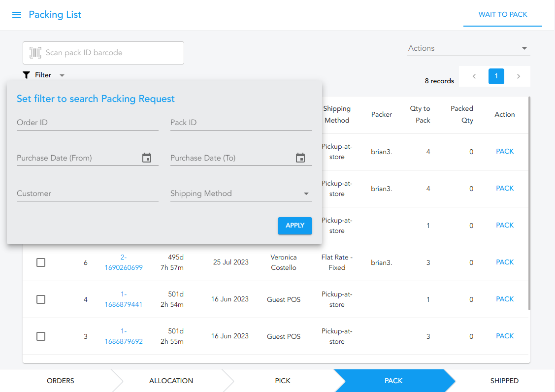This screenshot has width=555, height=392.
Task: Click the previous page left chevron
Action: (474, 76)
